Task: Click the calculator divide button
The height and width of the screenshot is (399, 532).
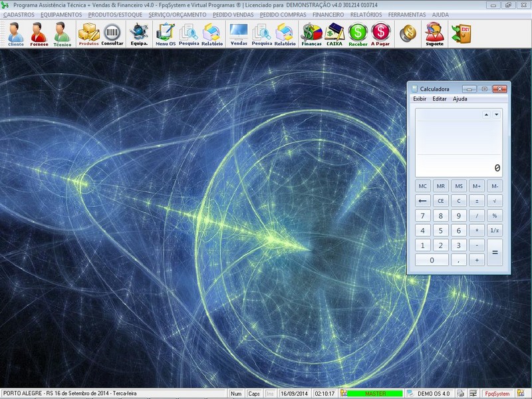Action: (x=477, y=215)
